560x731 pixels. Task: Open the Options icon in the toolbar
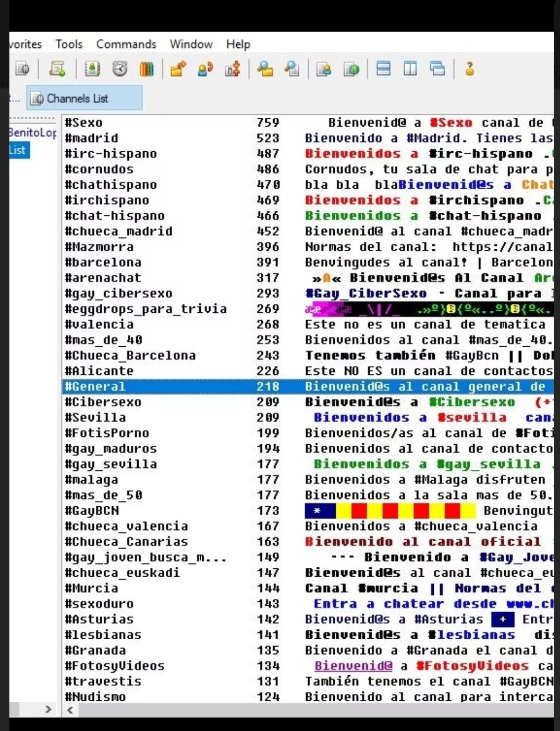(58, 68)
